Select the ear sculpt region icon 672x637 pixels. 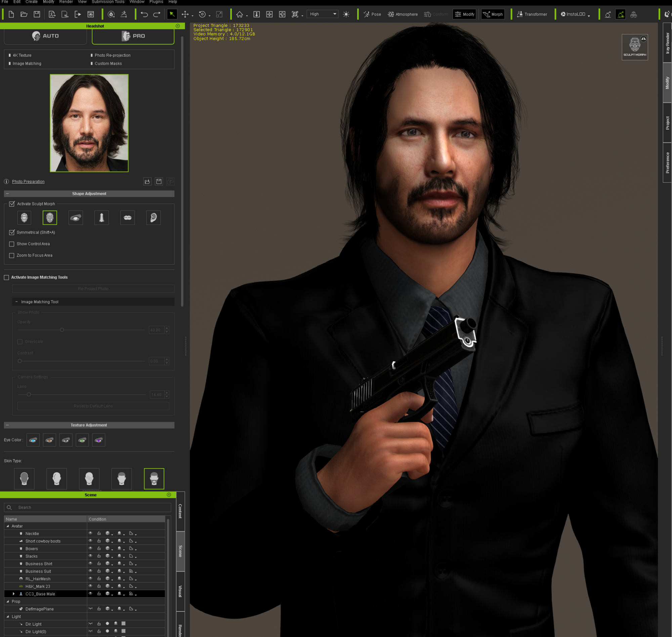[x=153, y=218]
